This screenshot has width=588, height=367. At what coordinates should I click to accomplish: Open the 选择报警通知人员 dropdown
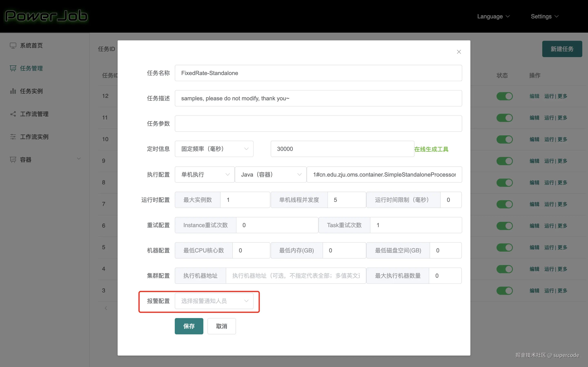click(x=214, y=301)
